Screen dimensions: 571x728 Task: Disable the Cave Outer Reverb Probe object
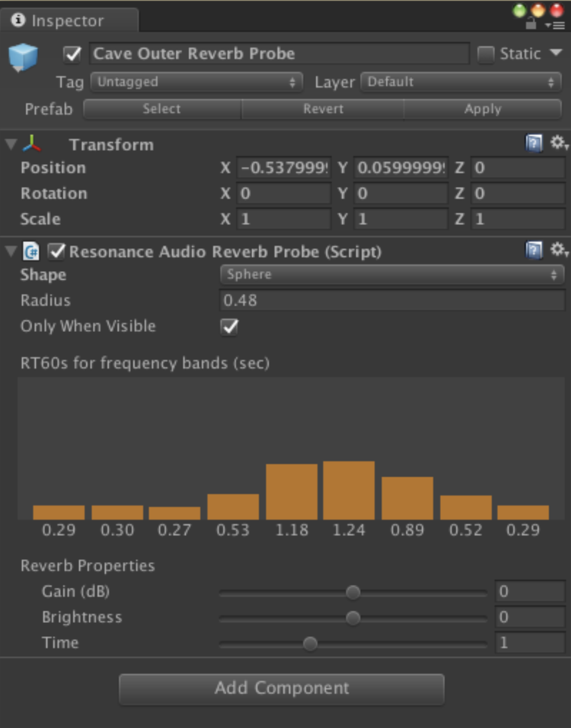(x=72, y=54)
